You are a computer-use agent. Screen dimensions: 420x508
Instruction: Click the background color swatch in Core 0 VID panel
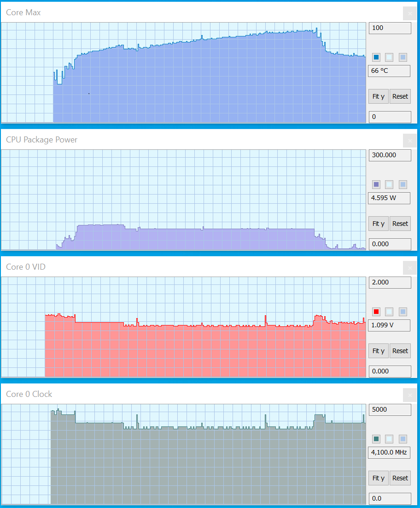pyautogui.click(x=389, y=312)
